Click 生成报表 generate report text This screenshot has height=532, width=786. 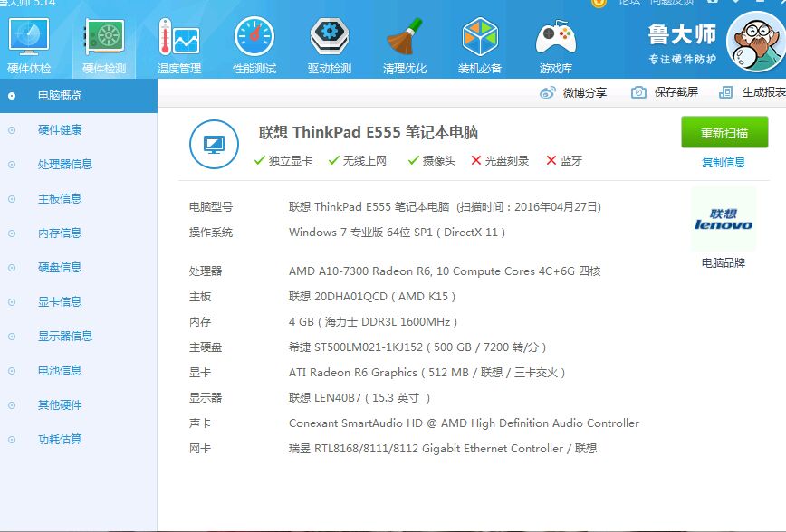coord(763,92)
